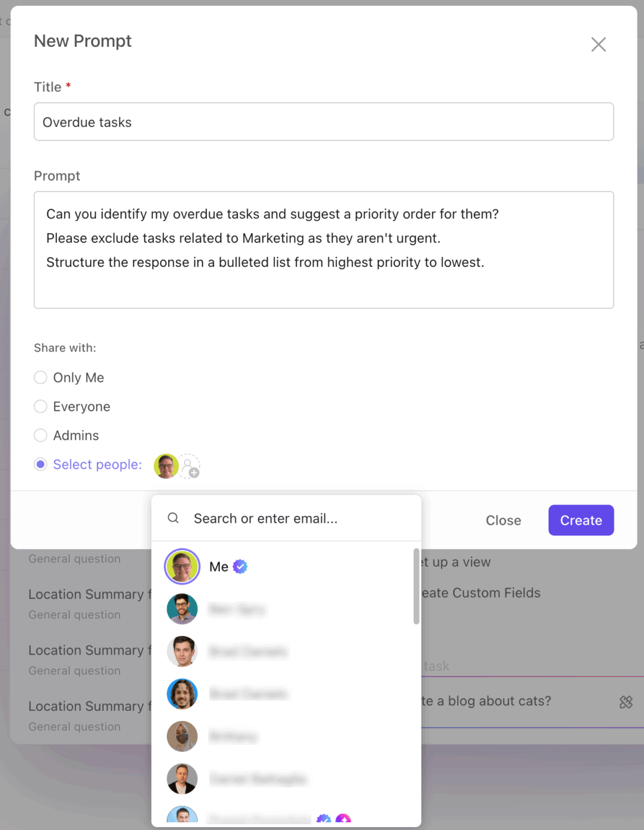Viewport: 644px width, 830px height.
Task: Click the selected member avatar next to Select people
Action: pyautogui.click(x=165, y=467)
